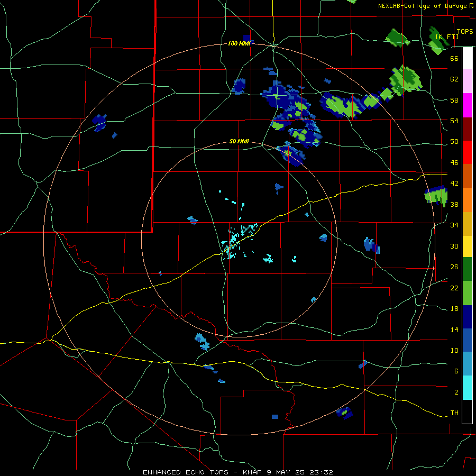Click the "9 MAY 25" date in footer
The height and width of the screenshot is (476, 476).
click(287, 472)
